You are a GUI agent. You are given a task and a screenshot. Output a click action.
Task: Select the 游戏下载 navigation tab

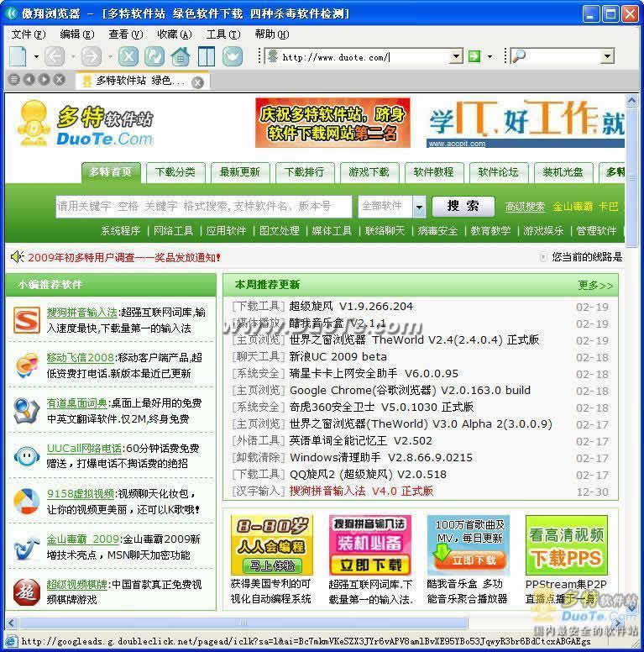tap(369, 171)
